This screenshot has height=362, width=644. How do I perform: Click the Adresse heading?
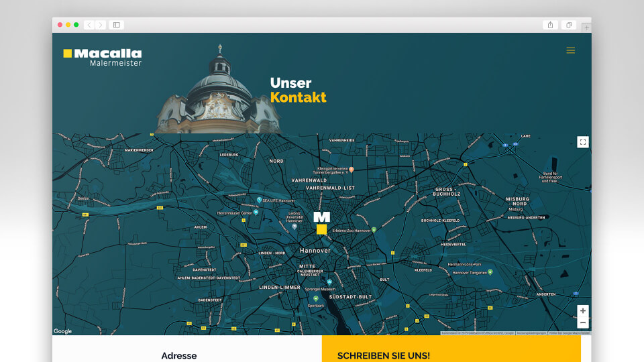point(179,356)
